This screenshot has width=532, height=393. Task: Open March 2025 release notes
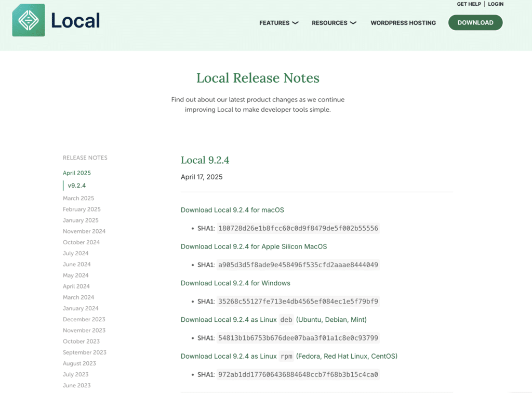click(x=78, y=198)
